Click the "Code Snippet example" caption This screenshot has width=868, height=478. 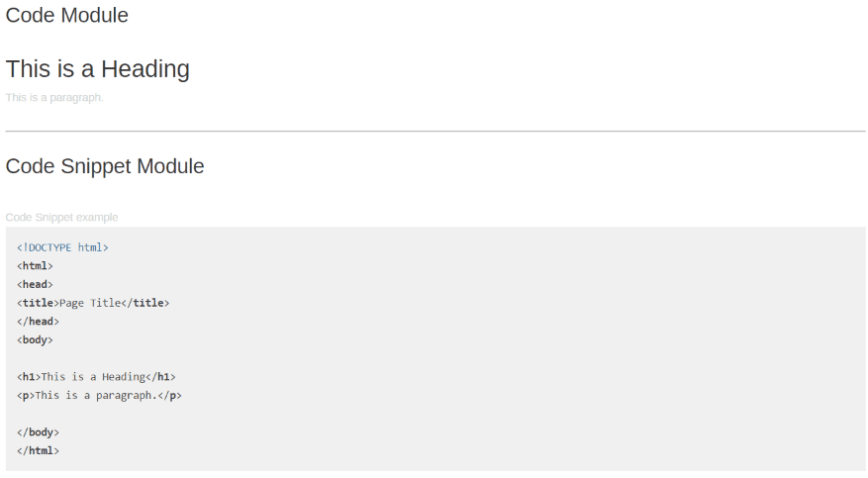click(61, 217)
